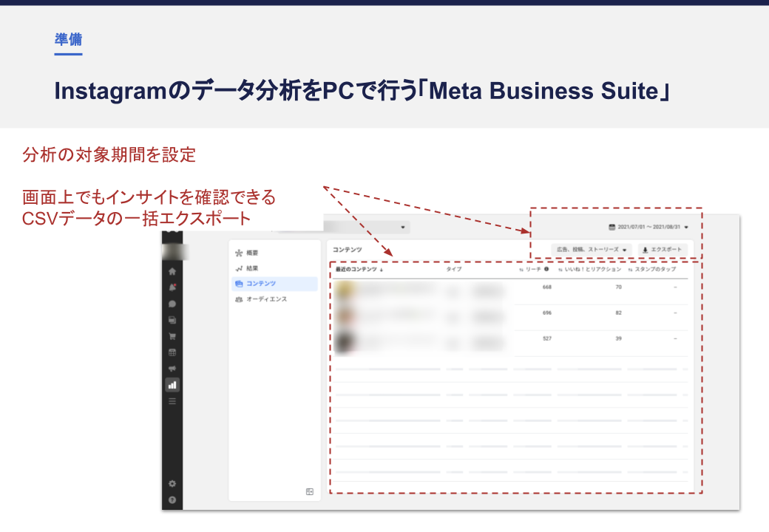Open the 広告、投稿、ストーリーズ filter dropdown
Viewport: 769px width, 532px height.
pos(592,250)
